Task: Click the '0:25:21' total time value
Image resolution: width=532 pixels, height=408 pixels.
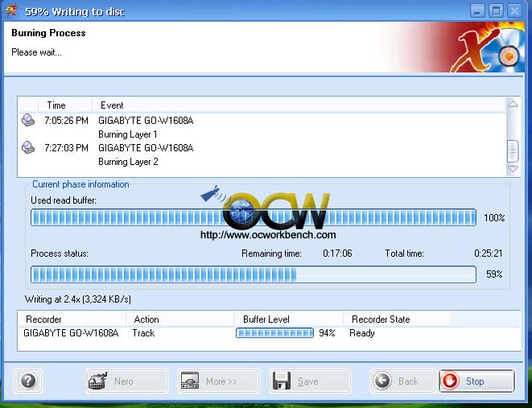Action: [x=489, y=253]
